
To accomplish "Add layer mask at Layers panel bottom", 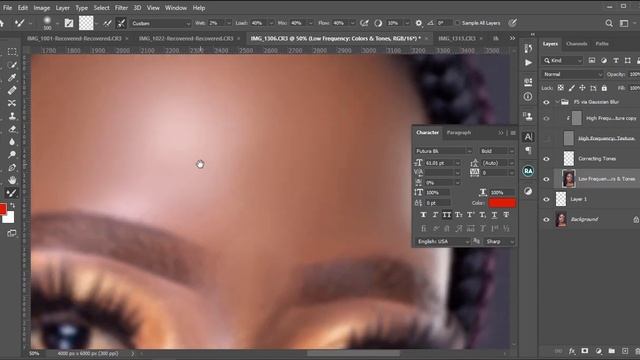I will [585, 351].
